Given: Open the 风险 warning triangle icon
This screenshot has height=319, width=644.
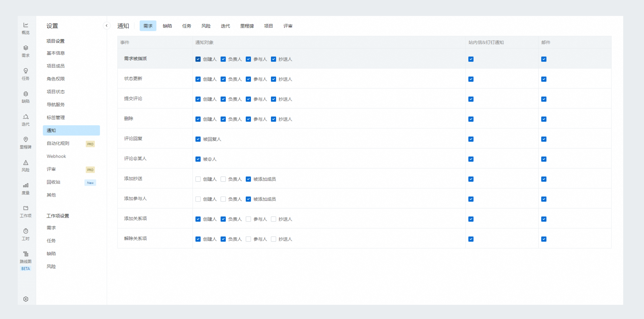Looking at the screenshot, I should tap(25, 163).
